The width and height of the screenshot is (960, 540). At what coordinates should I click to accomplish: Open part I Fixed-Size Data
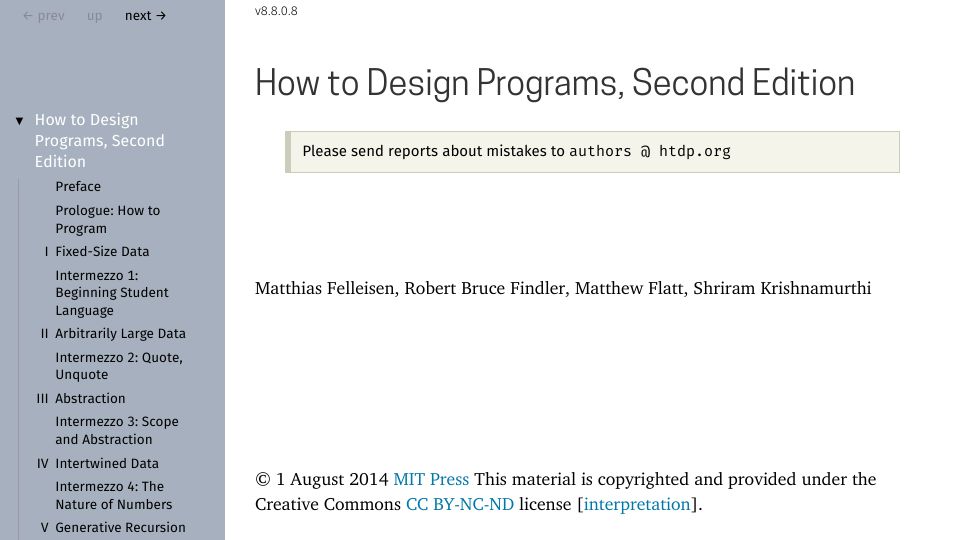point(102,252)
